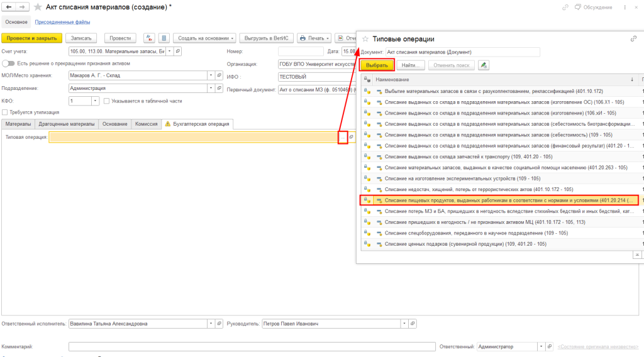Copy link icon in Типовые операции header
644x357 pixels.
pos(633,39)
